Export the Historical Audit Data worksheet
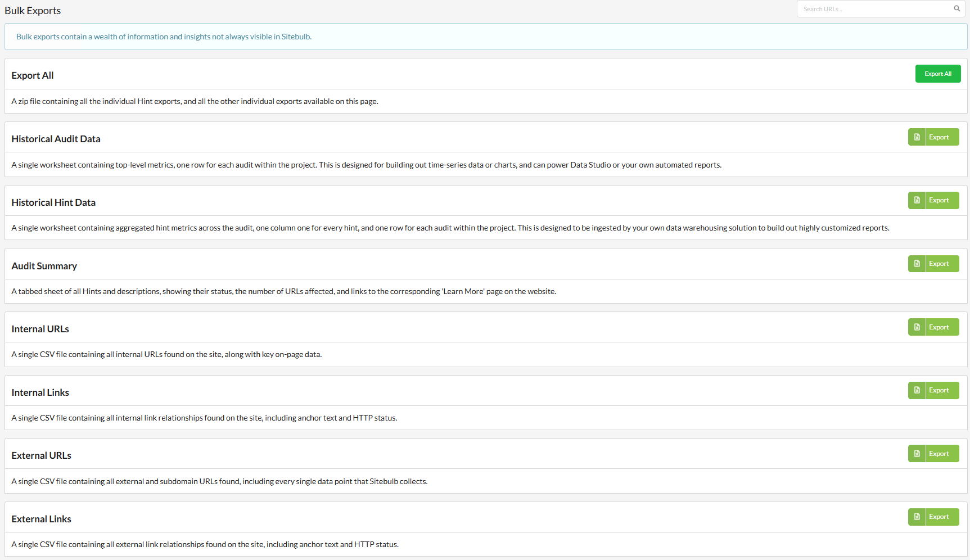 tap(942, 137)
